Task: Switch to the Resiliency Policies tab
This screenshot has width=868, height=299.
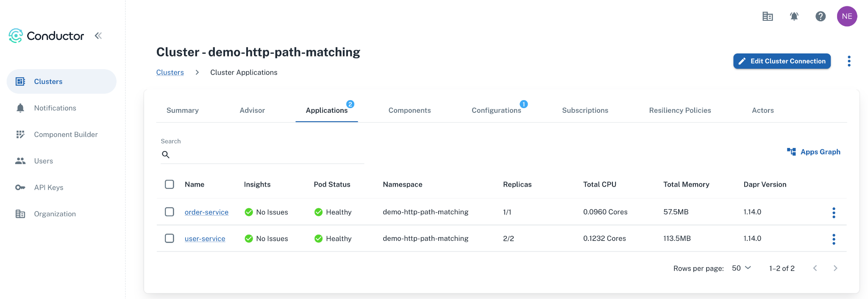Action: point(680,110)
